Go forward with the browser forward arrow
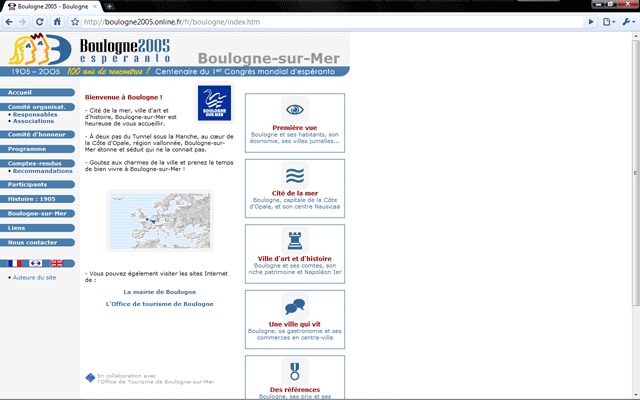640x400 pixels. point(23,22)
